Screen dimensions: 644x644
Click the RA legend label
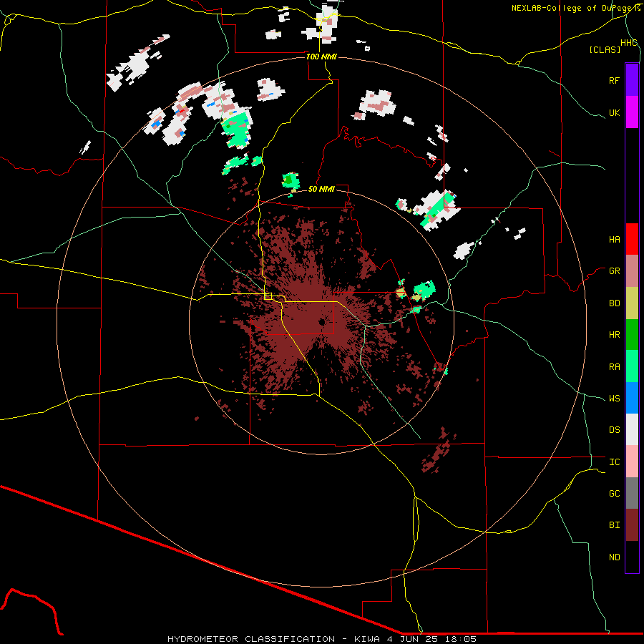[x=614, y=367]
